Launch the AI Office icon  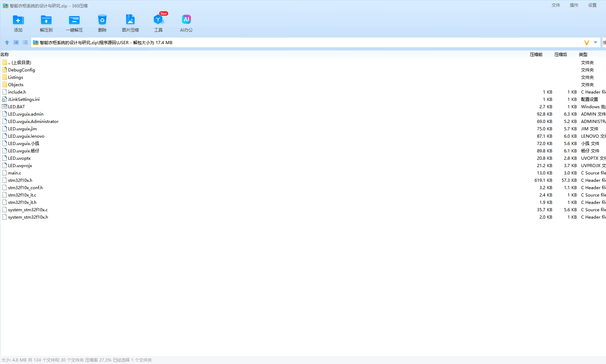186,20
